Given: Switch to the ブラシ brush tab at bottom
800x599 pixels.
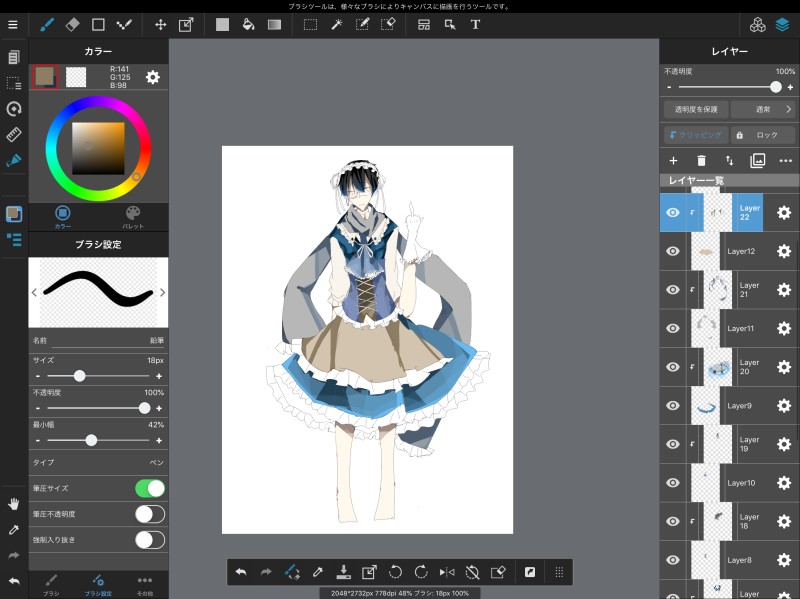Looking at the screenshot, I should 51,584.
